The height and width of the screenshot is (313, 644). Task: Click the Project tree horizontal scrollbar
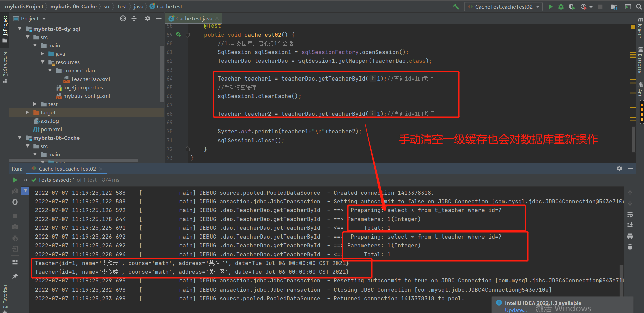74,160
